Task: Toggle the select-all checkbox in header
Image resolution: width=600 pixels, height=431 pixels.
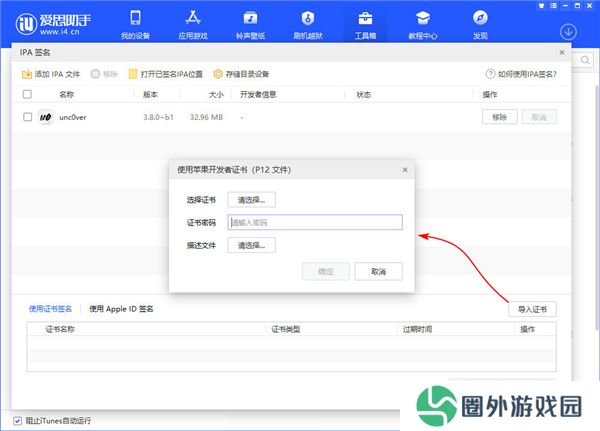Action: coord(27,94)
